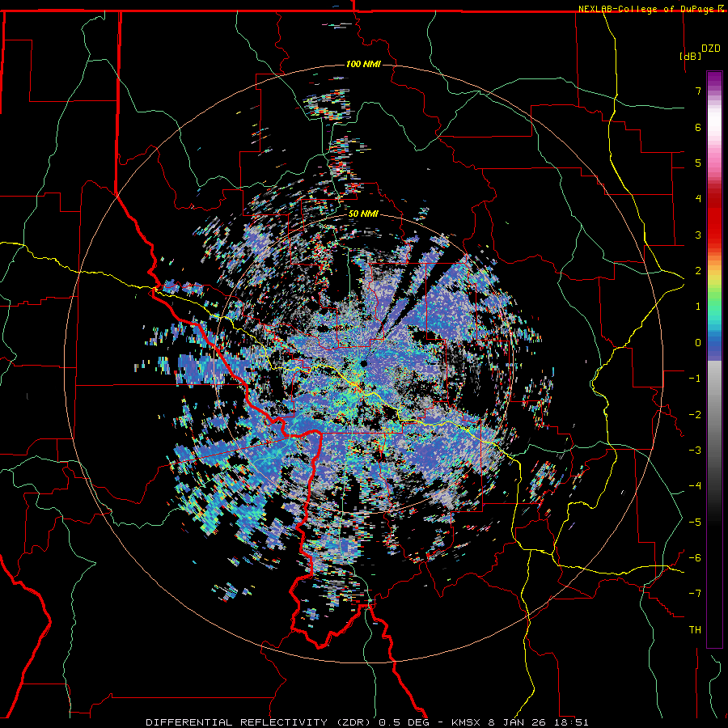Click the [dB] units label
728x728 pixels.
click(691, 56)
